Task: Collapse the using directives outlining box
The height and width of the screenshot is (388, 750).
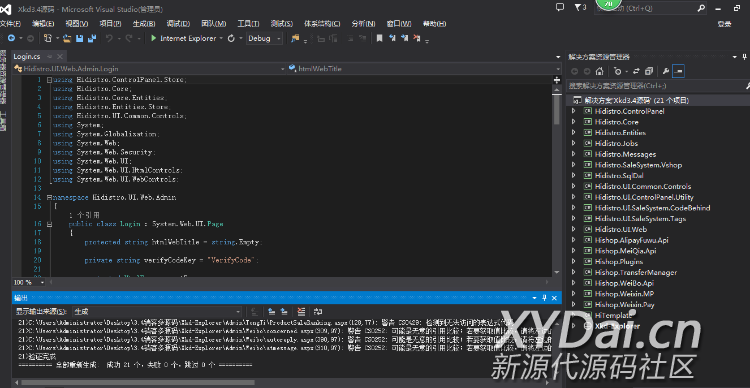Action: pyautogui.click(x=49, y=79)
